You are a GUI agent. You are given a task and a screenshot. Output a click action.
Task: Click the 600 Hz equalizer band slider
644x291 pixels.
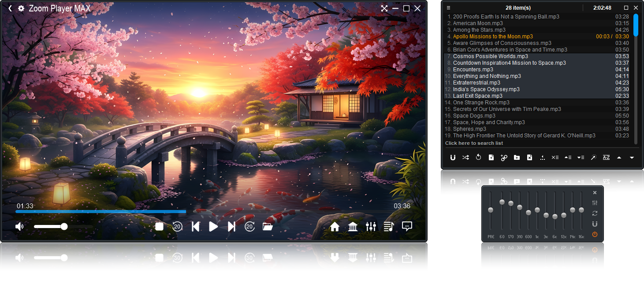[x=529, y=213]
